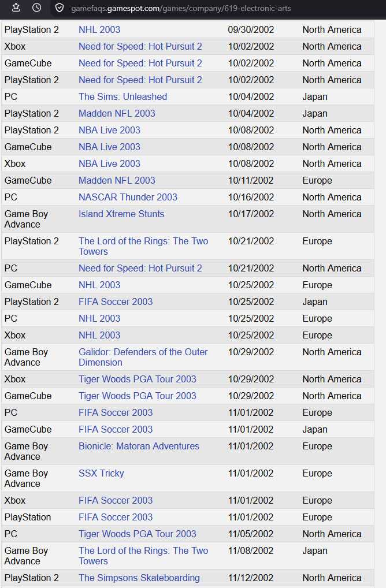The image size is (386, 588).
Task: Select date 11/08/2002 in Lord of the Rings row
Action: point(251,550)
